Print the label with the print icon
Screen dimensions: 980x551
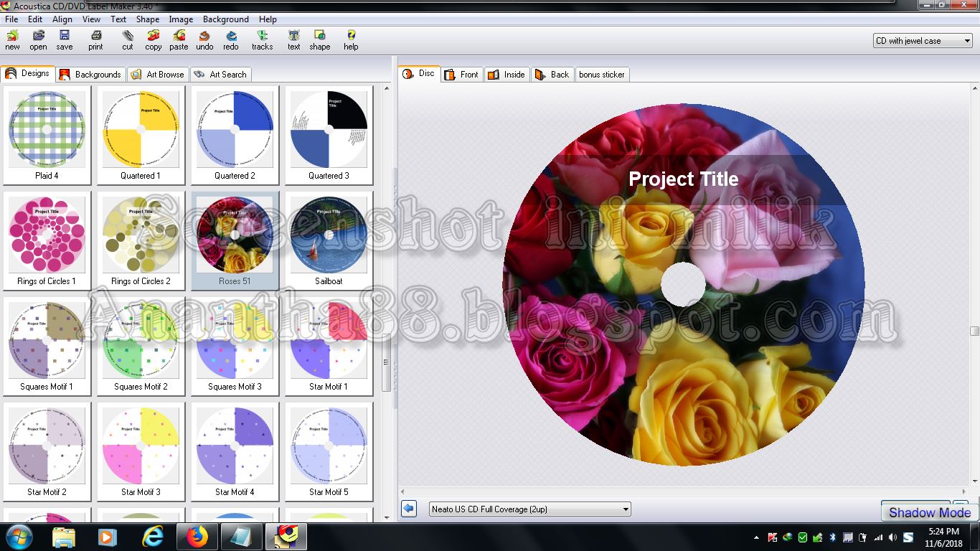click(x=95, y=39)
